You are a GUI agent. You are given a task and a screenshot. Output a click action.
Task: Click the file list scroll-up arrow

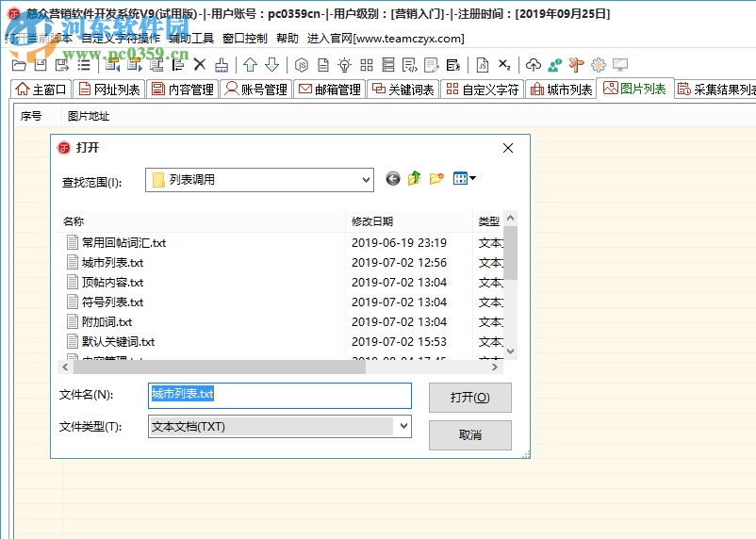(510, 218)
